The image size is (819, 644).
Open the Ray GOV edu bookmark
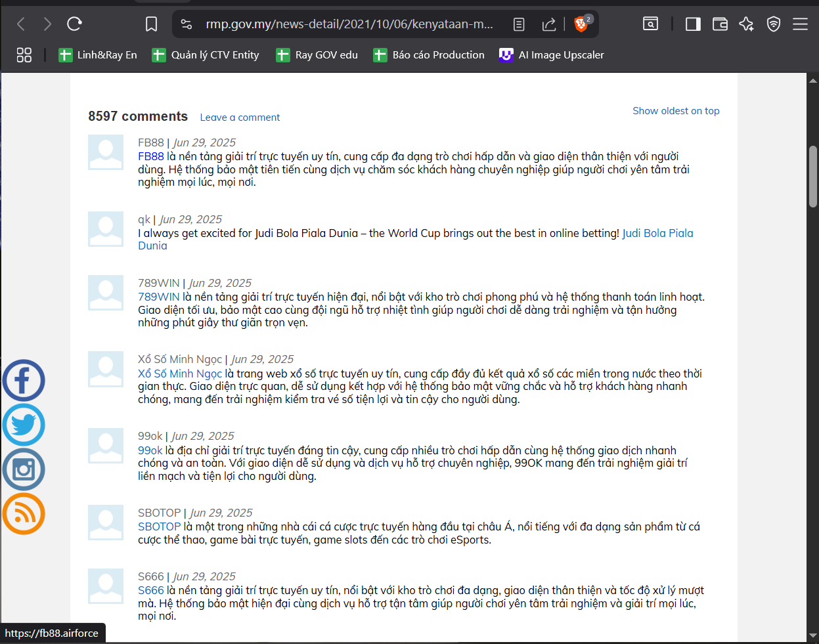click(x=317, y=55)
